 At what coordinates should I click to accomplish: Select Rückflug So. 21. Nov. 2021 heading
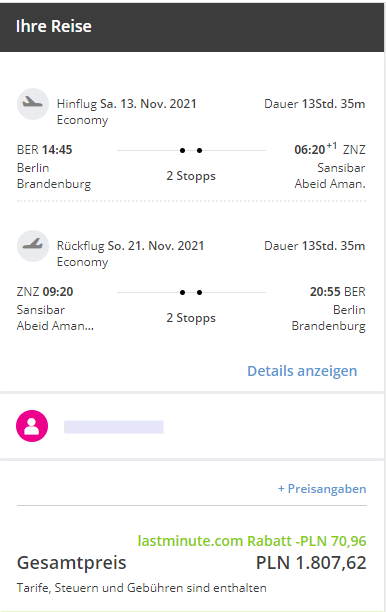(x=130, y=246)
